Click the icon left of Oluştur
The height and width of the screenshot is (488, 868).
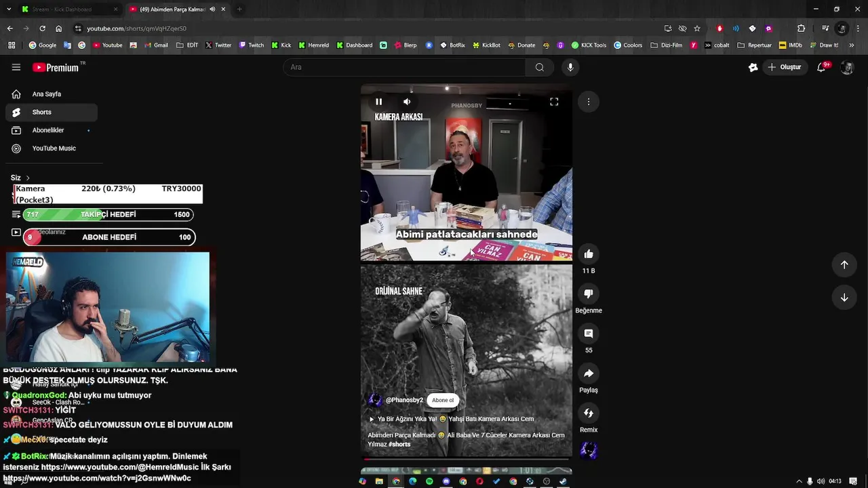point(753,67)
